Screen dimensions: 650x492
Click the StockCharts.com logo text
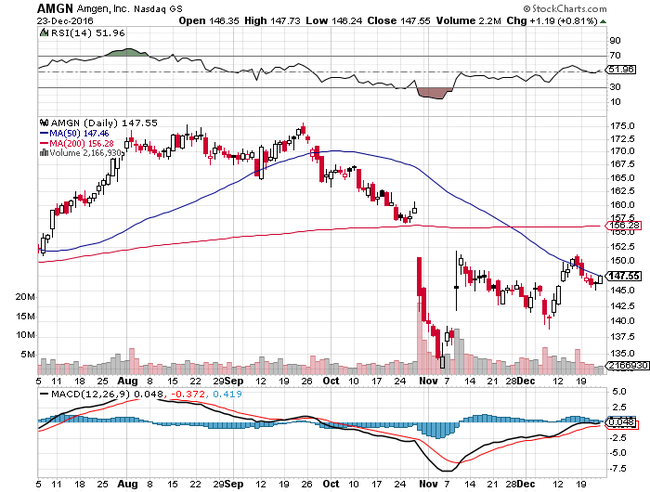[x=569, y=8]
